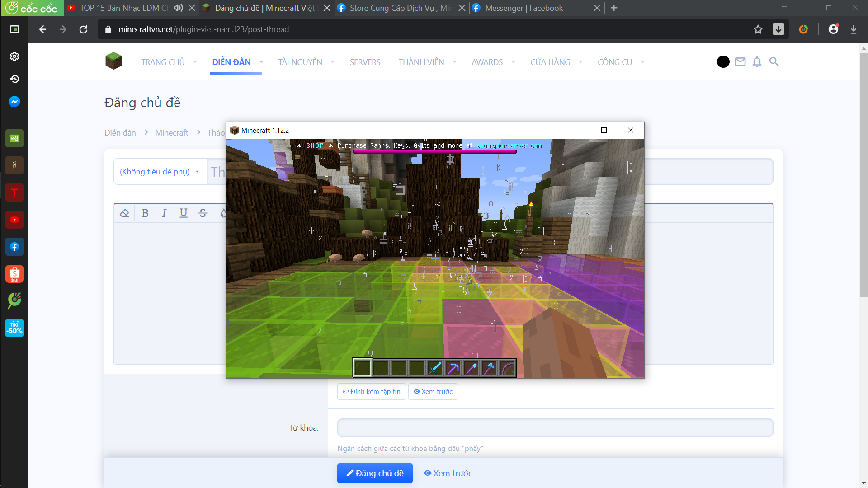868x488 pixels.
Task: Toggle underline formatting in editor
Action: (183, 213)
